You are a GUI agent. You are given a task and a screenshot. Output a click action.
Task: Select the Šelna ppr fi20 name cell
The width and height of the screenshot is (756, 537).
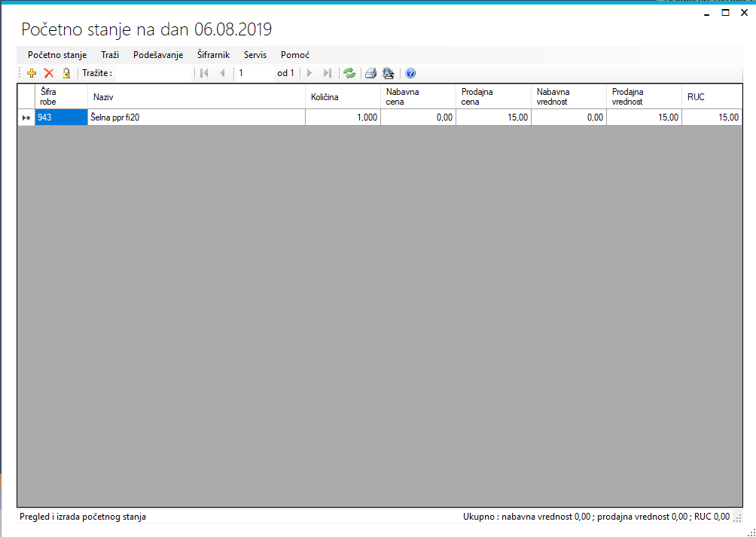tap(196, 117)
